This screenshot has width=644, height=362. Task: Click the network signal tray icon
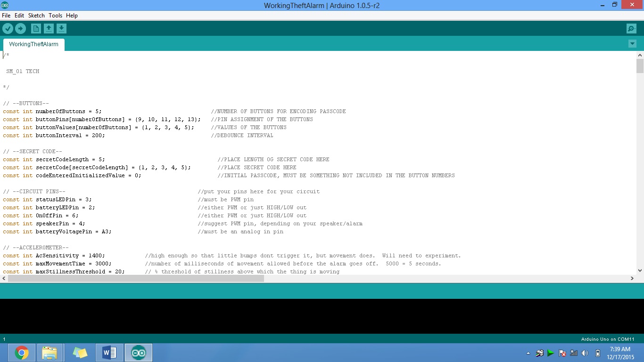click(574, 353)
